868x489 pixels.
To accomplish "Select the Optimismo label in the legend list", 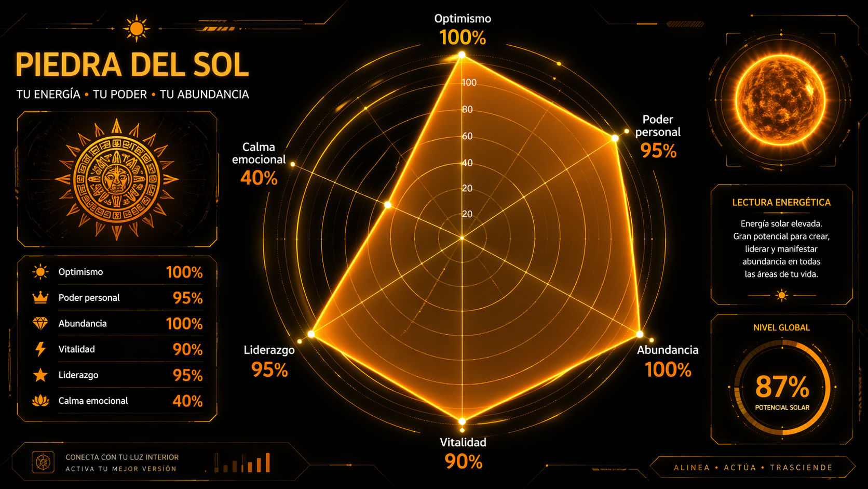I will coord(80,272).
